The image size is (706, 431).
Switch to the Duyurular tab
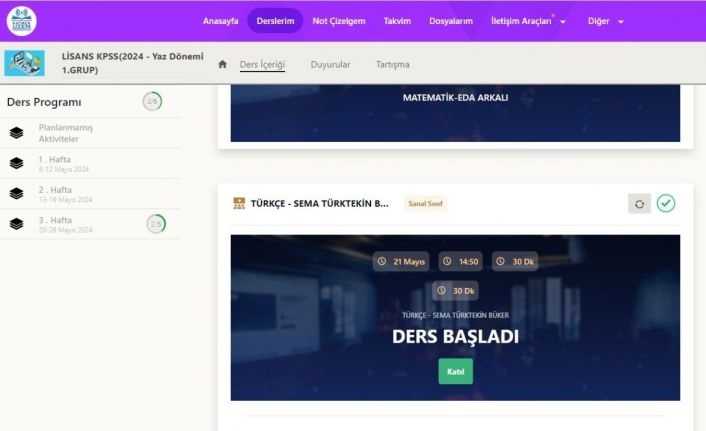point(330,64)
